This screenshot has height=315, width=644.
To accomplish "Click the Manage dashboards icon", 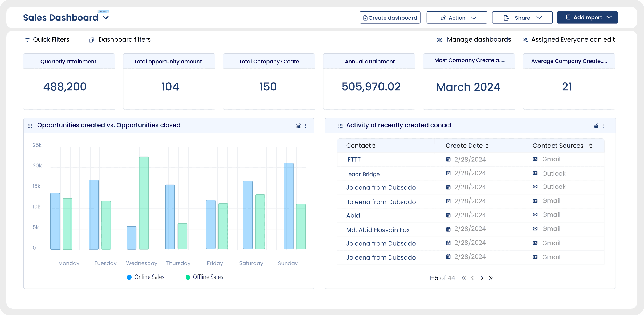I will 439,39.
